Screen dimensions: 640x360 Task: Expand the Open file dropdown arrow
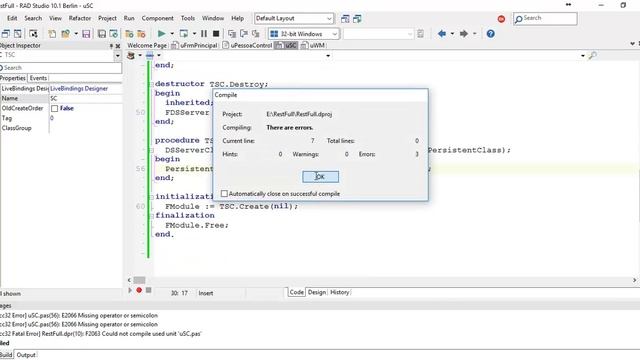(76, 33)
